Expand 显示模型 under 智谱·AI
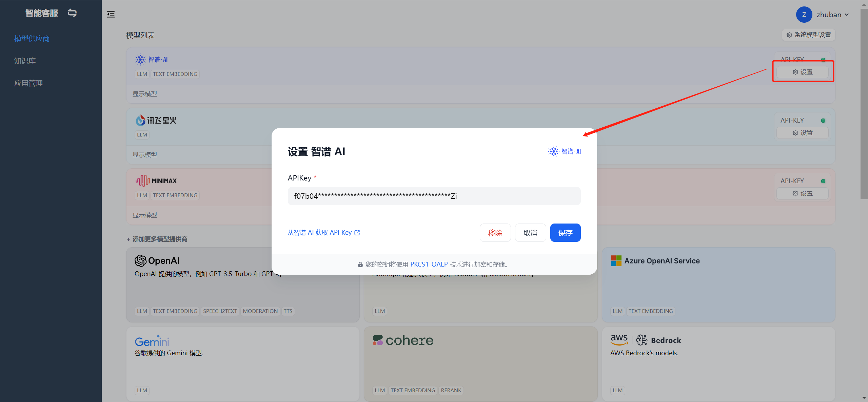Screen dimensions: 868x402 145,94
